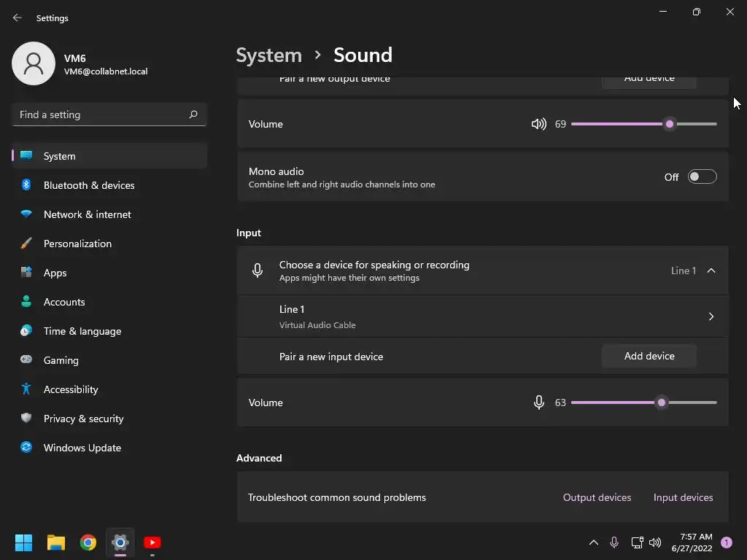Viewport: 747px width, 560px height.
Task: Click the back arrow in Settings
Action: 18,17
